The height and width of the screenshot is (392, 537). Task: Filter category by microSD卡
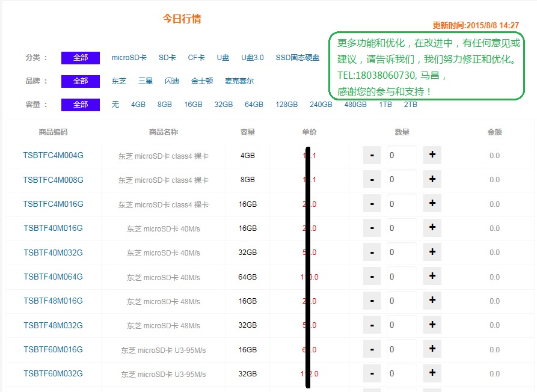[x=129, y=58]
